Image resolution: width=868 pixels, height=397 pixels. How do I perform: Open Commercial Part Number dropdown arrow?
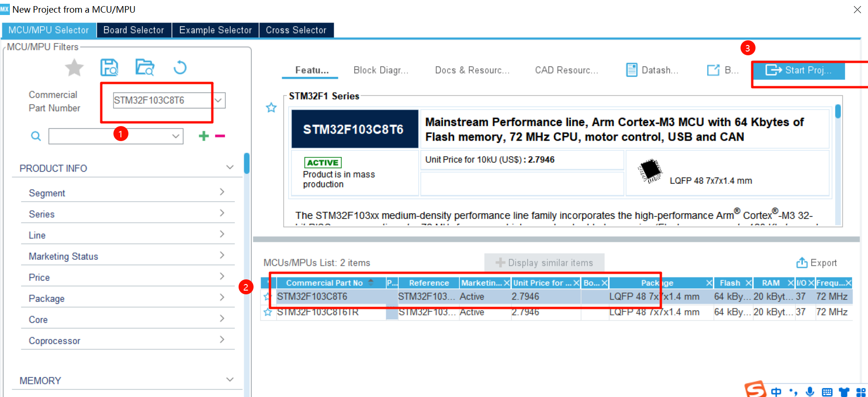pyautogui.click(x=218, y=100)
